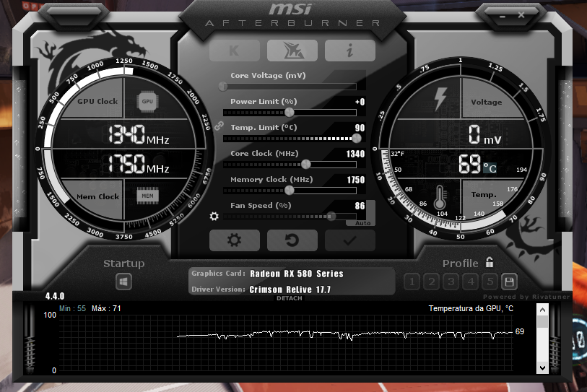Save the current profile with floppy icon
This screenshot has width=587, height=392.
coord(509,282)
